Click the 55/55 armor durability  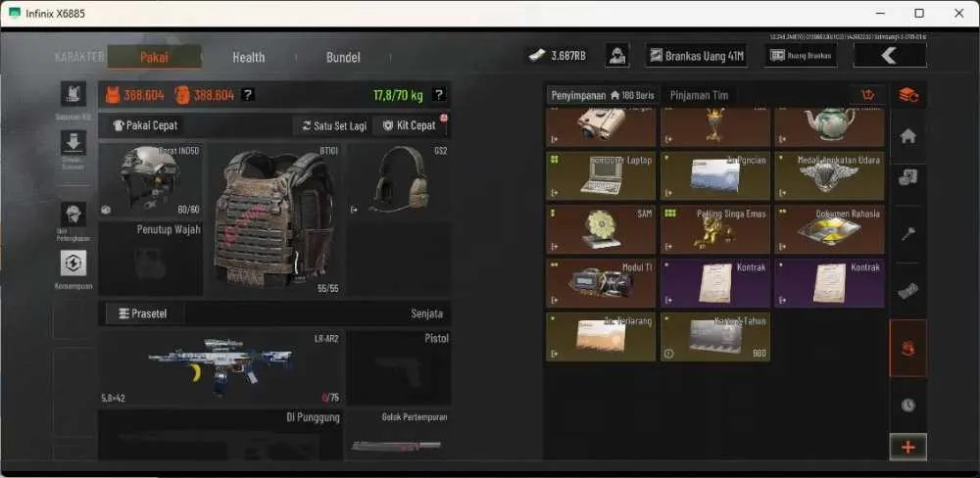point(328,289)
